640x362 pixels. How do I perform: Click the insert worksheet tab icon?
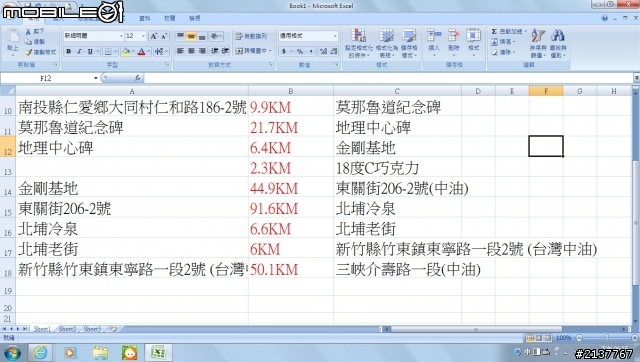coord(113,329)
